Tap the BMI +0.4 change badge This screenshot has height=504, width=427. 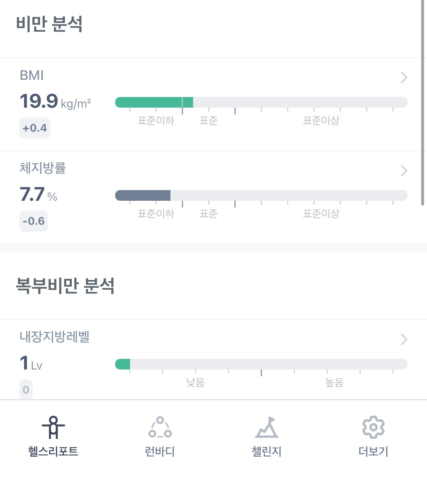click(35, 128)
